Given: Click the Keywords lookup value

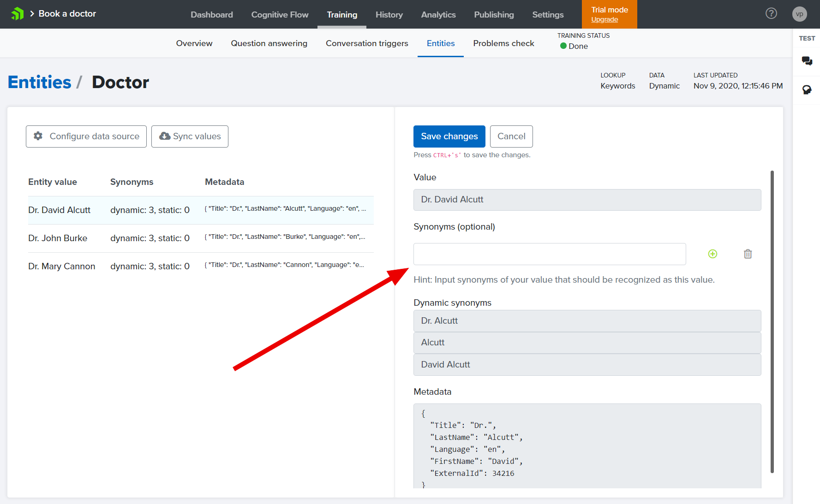Looking at the screenshot, I should 617,86.
